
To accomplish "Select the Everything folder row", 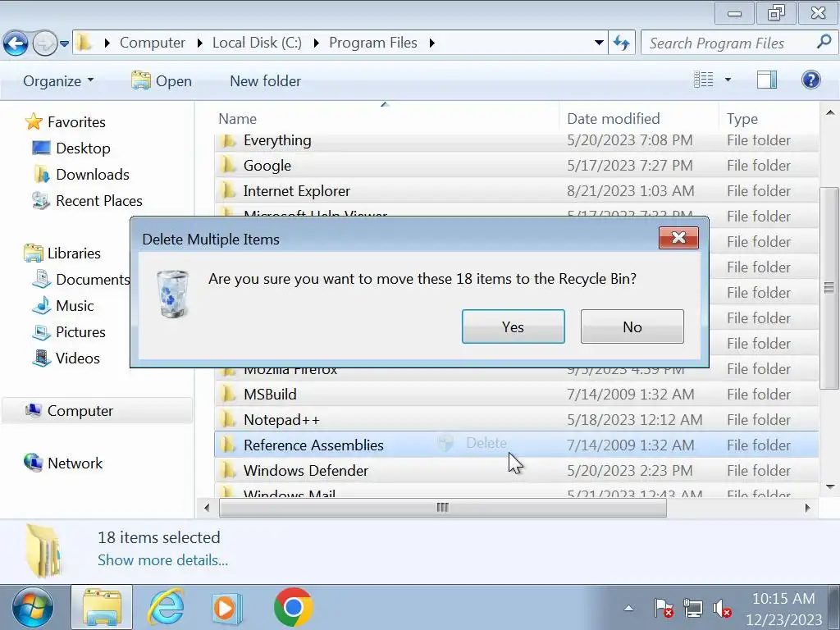I will [x=517, y=140].
